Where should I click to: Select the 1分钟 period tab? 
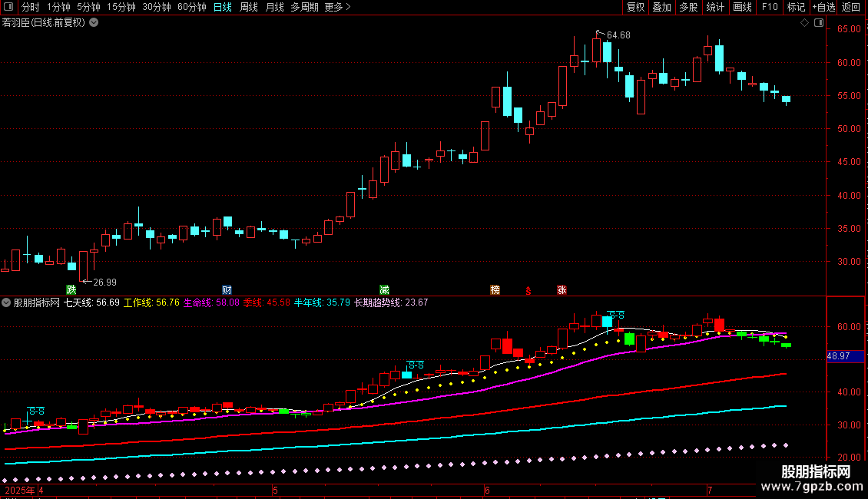click(x=58, y=7)
